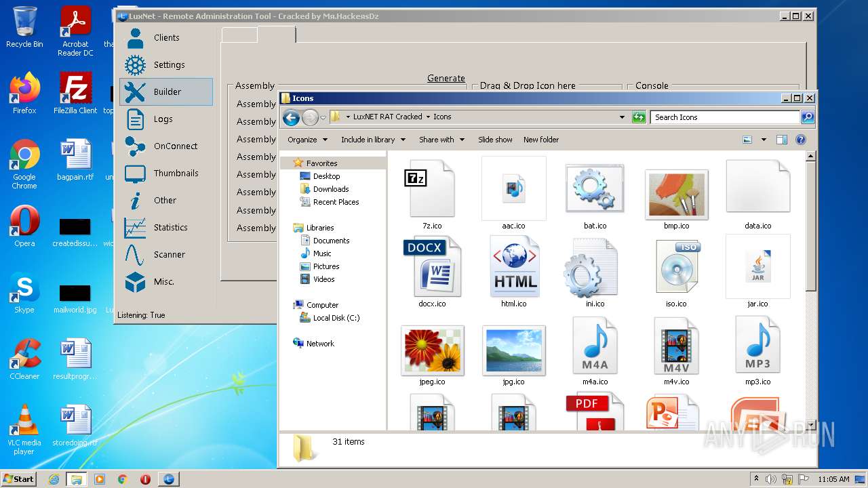Open Explorer help icon
Image resolution: width=868 pixels, height=488 pixels.
tap(800, 140)
